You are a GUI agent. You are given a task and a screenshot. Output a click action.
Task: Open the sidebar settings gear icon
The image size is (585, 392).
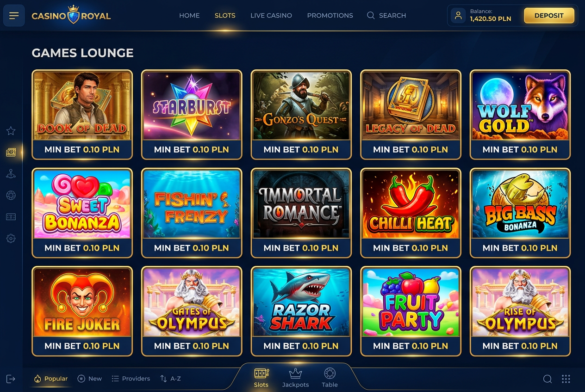[x=11, y=239]
